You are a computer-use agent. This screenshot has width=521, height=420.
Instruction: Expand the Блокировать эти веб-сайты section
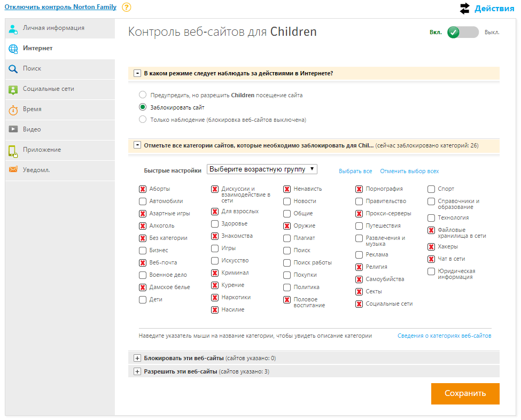(x=138, y=357)
